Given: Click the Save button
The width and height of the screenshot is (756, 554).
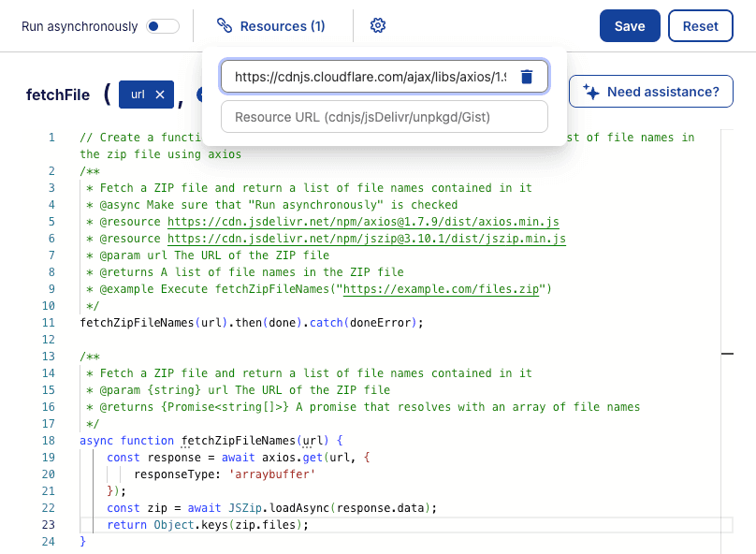Looking at the screenshot, I should tap(630, 26).
